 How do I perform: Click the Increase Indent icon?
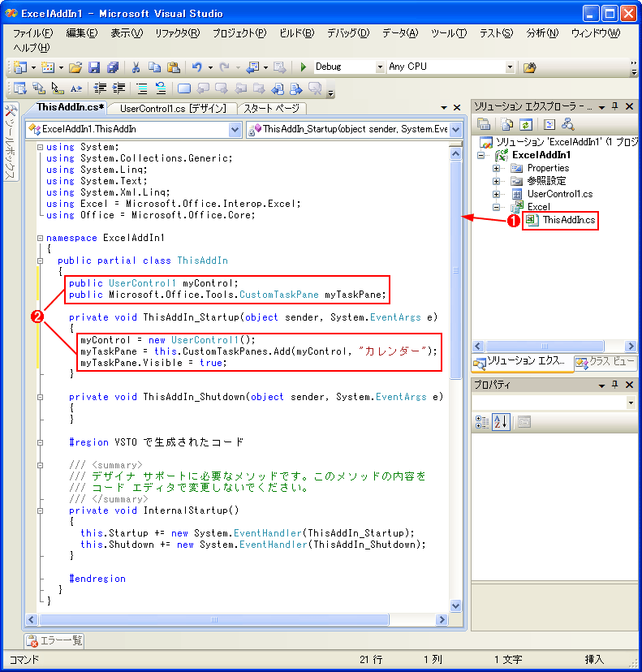118,88
